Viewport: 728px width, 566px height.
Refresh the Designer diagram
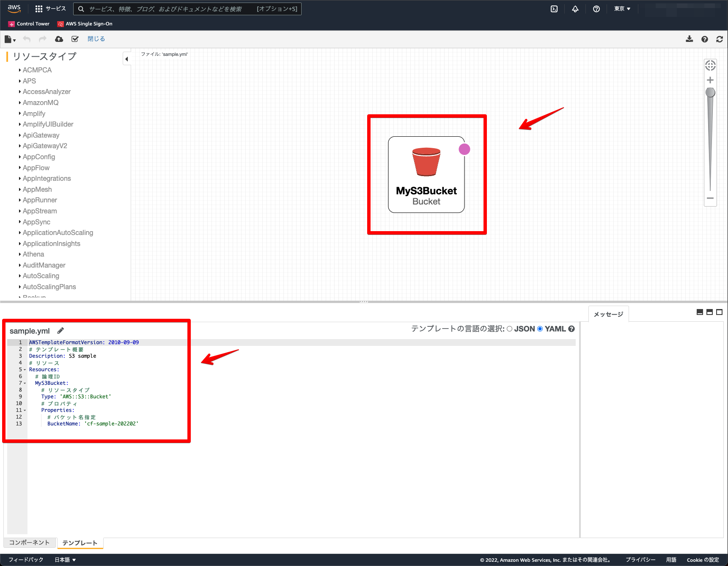720,39
